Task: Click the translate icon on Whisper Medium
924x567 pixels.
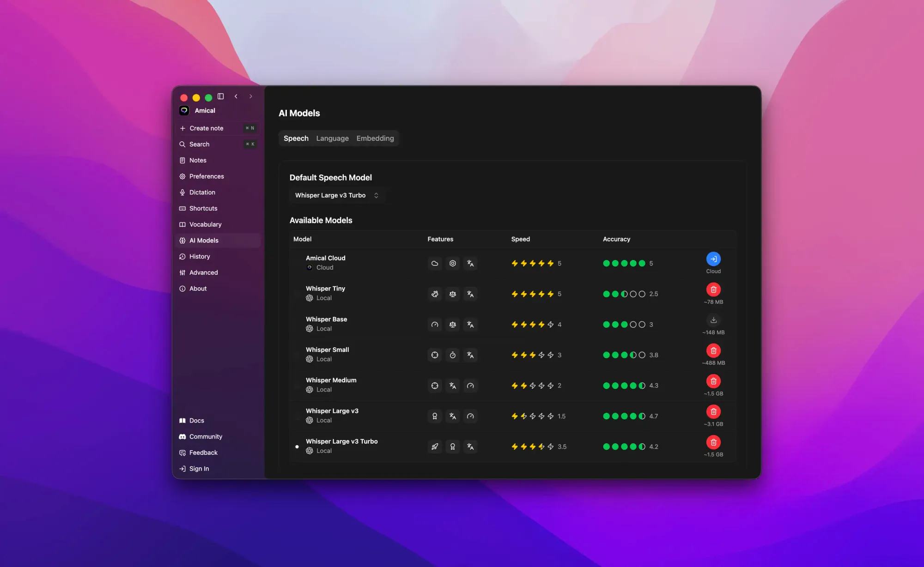Action: (452, 386)
